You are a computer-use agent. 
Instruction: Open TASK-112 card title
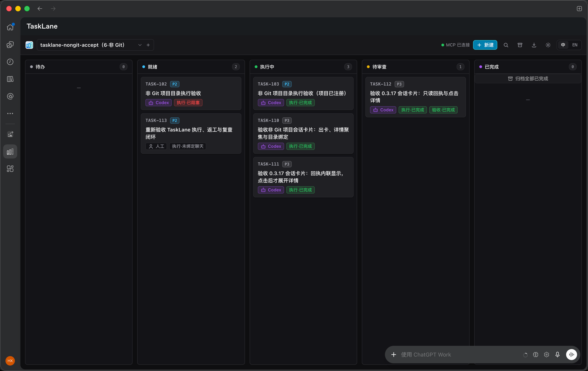pos(414,97)
